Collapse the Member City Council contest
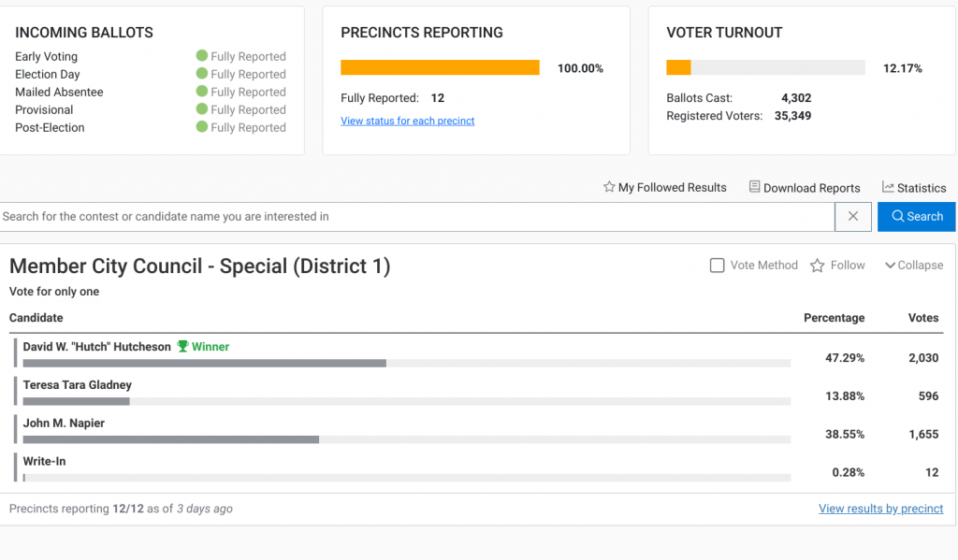The height and width of the screenshot is (560, 958). point(913,266)
